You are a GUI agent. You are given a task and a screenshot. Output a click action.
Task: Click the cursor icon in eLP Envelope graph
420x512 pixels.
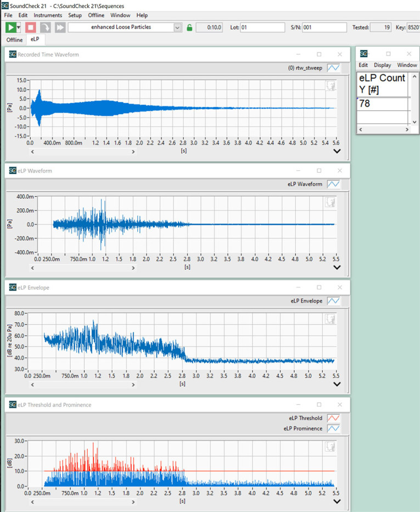tap(331, 319)
